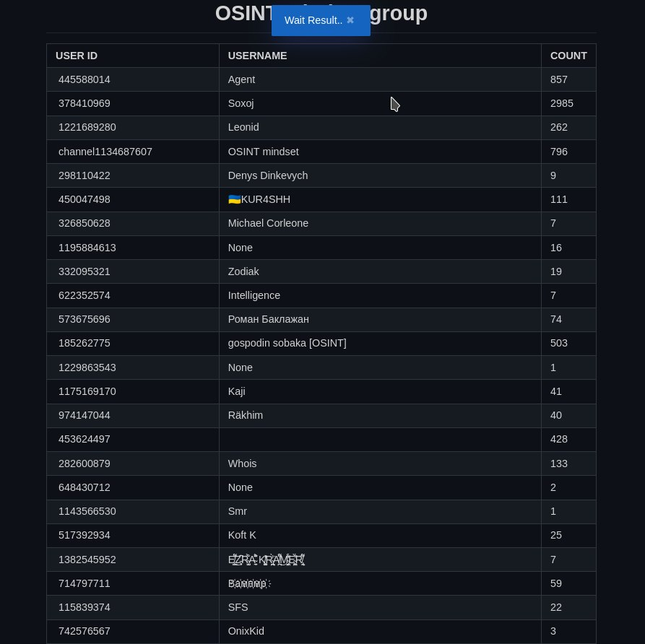The image size is (645, 644).
Task: Select user ID 453624497 with blank username
Action: [85, 439]
